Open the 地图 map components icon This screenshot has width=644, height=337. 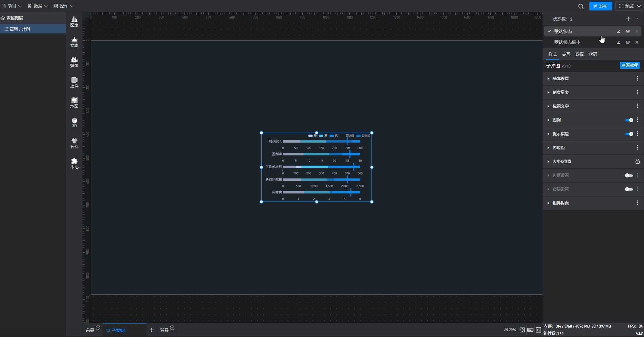click(74, 103)
